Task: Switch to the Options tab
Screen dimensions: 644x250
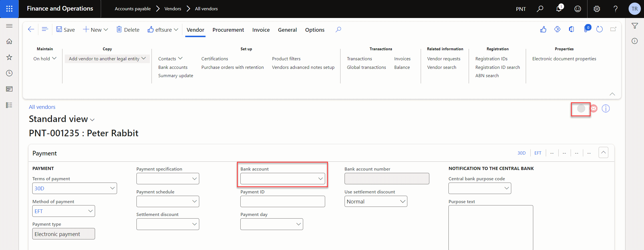Action: [x=315, y=30]
